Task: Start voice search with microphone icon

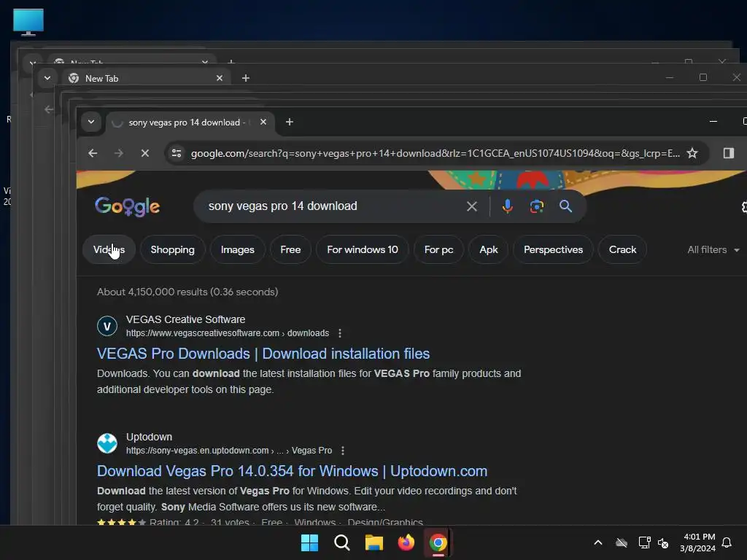Action: pos(508,206)
